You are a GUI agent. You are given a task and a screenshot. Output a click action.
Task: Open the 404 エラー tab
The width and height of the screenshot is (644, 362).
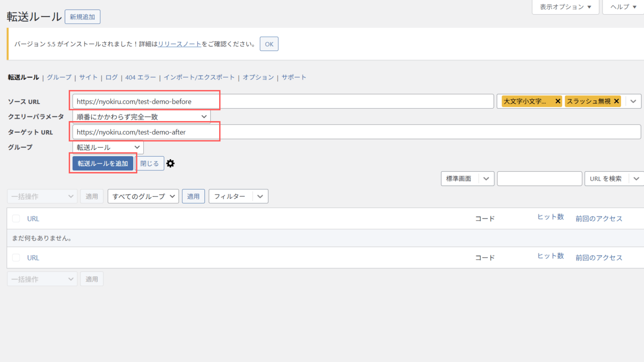tap(140, 77)
